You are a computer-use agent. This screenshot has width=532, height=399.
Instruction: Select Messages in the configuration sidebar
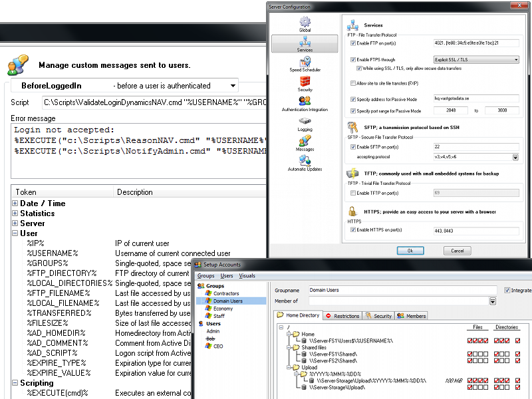point(305,142)
